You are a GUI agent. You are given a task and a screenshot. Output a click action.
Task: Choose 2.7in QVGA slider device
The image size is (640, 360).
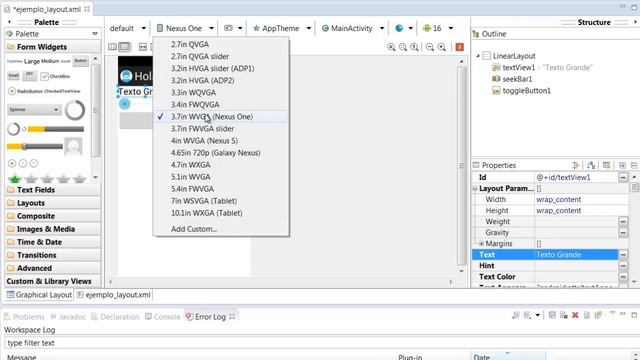[221, 56]
